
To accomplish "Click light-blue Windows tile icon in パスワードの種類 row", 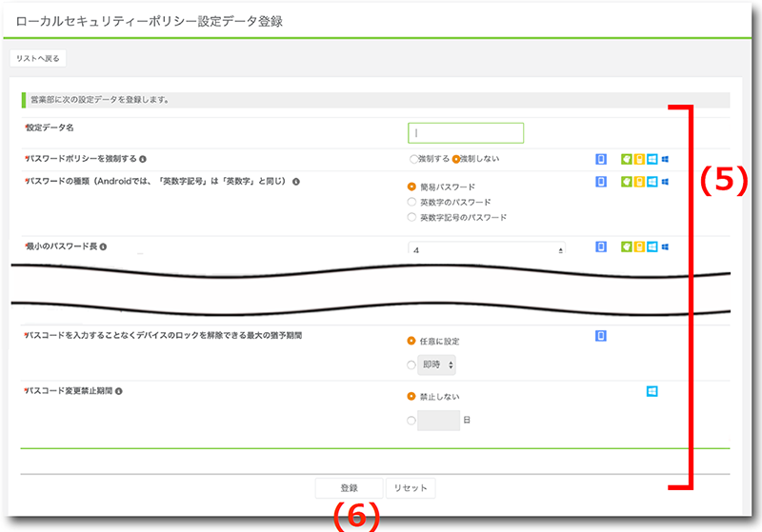I will click(x=652, y=182).
